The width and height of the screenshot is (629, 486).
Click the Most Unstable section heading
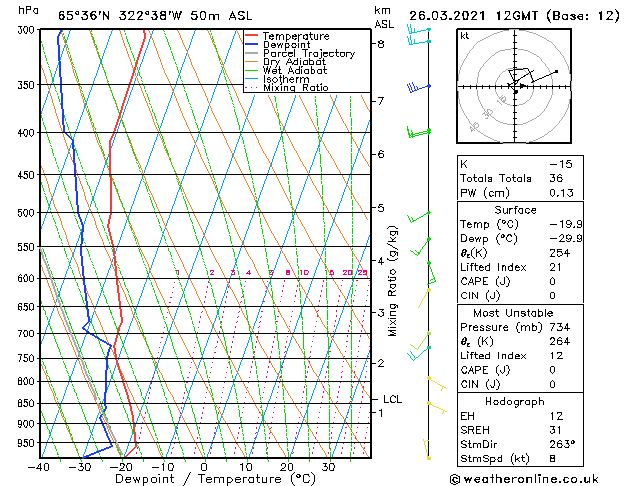pyautogui.click(x=513, y=313)
